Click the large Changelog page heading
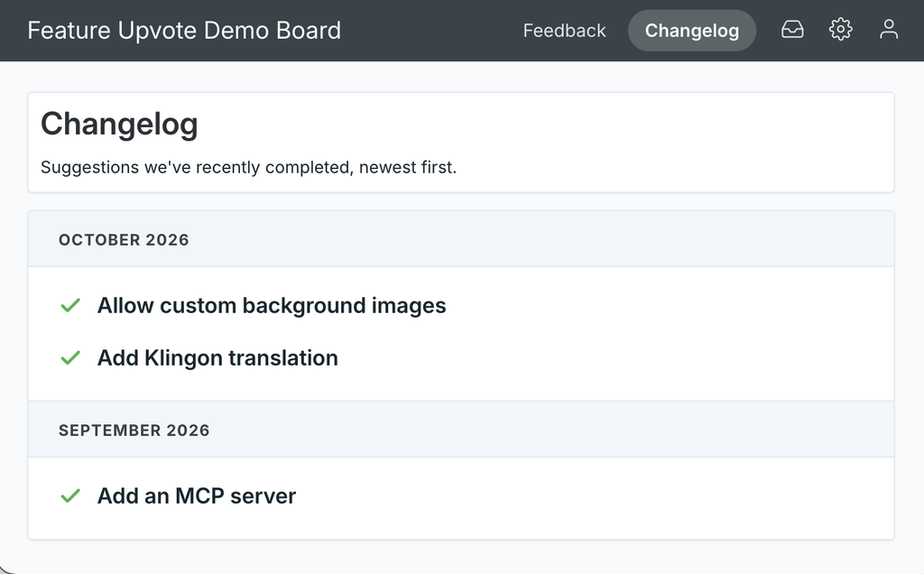 (119, 125)
